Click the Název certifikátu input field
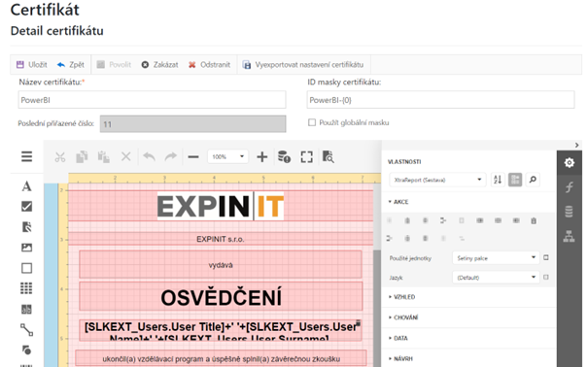 [x=152, y=100]
